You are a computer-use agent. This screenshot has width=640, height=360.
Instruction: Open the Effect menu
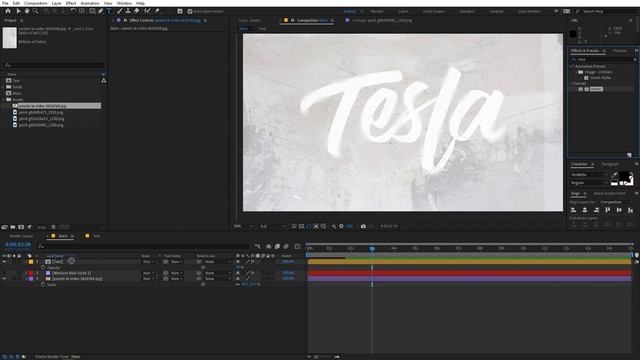[71, 3]
